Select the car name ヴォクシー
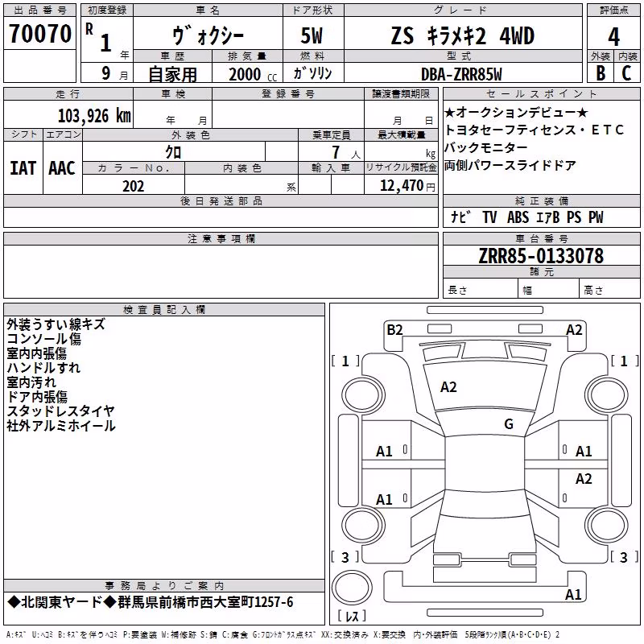Image resolution: width=644 pixels, height=644 pixels. click(208, 35)
